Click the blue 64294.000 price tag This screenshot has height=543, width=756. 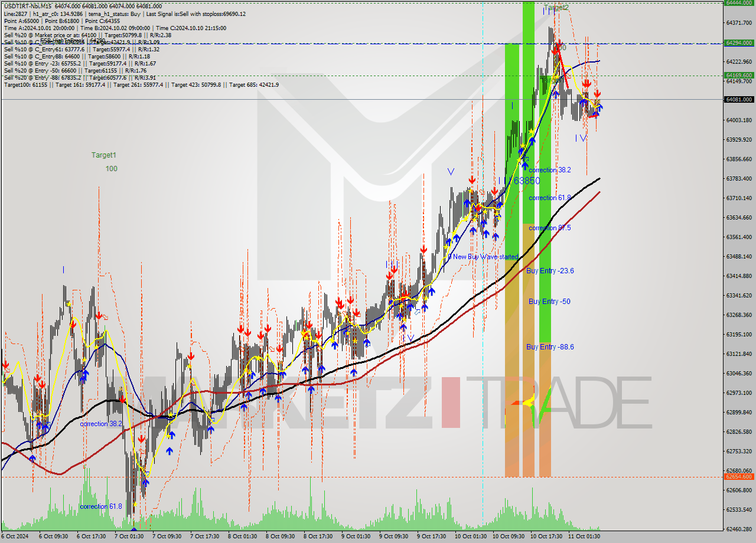pyautogui.click(x=739, y=43)
